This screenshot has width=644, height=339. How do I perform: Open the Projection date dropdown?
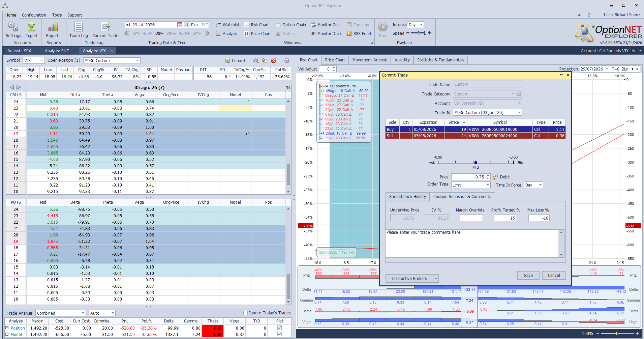click(607, 69)
